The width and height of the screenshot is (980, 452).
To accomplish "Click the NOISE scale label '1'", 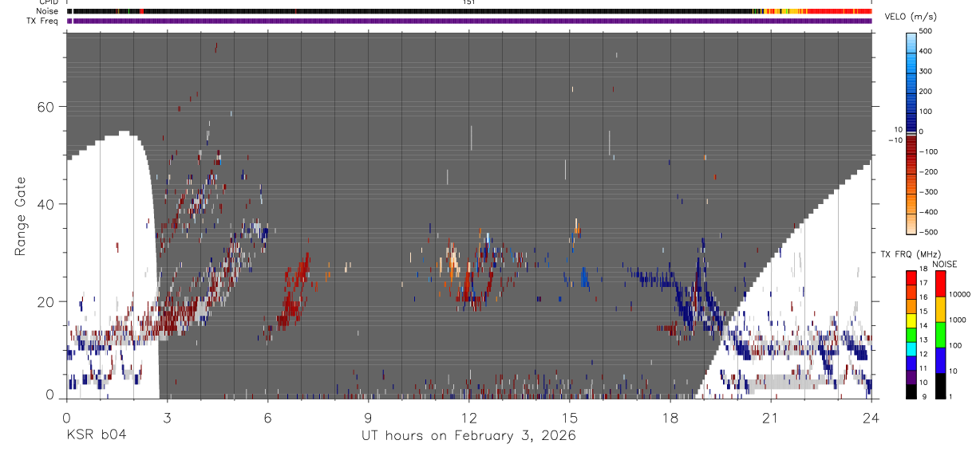I will tap(950, 396).
